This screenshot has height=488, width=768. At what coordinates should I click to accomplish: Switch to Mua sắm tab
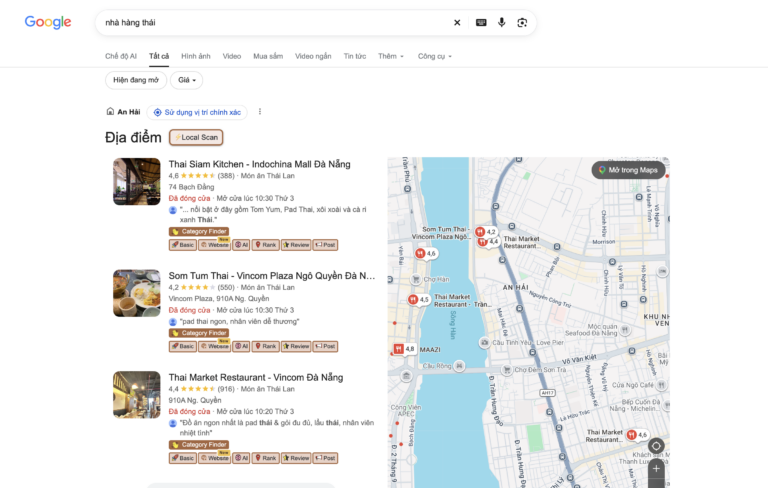268,56
